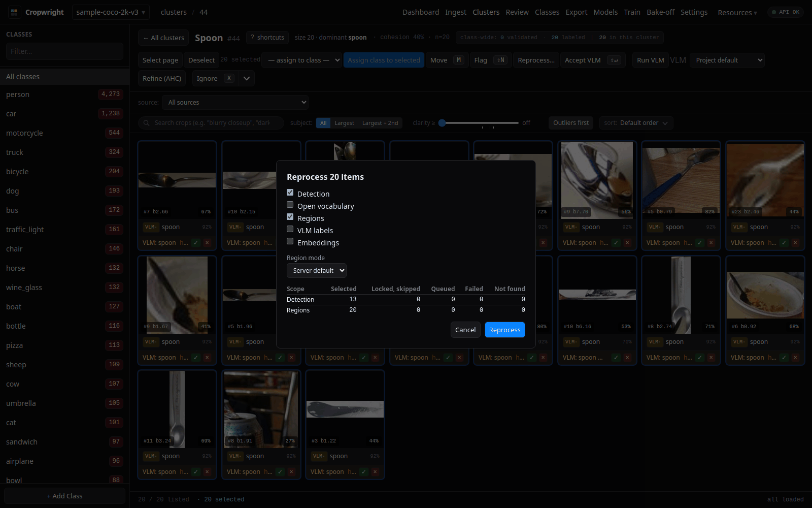Reject VLM label on card #11 b3.24
812x508 pixels.
[207, 472]
